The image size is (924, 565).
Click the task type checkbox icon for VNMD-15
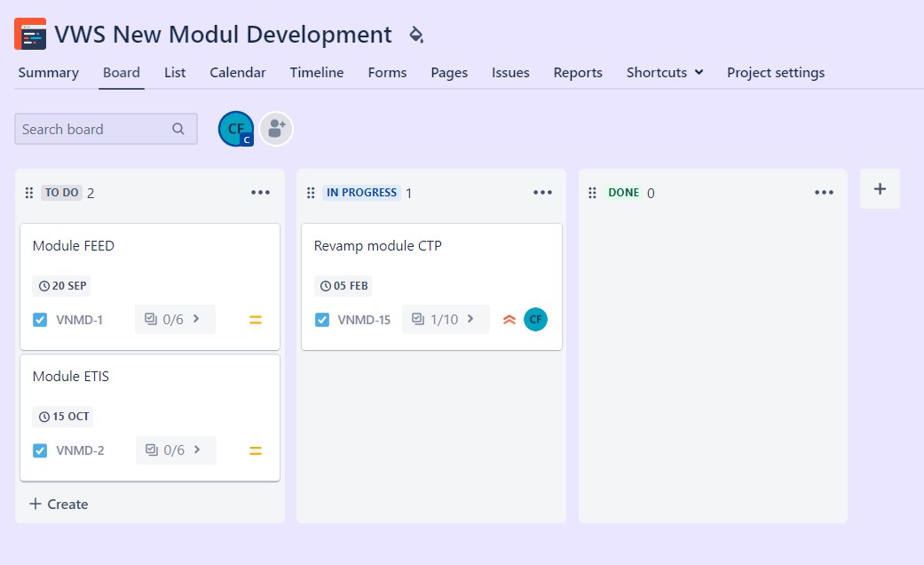(321, 320)
